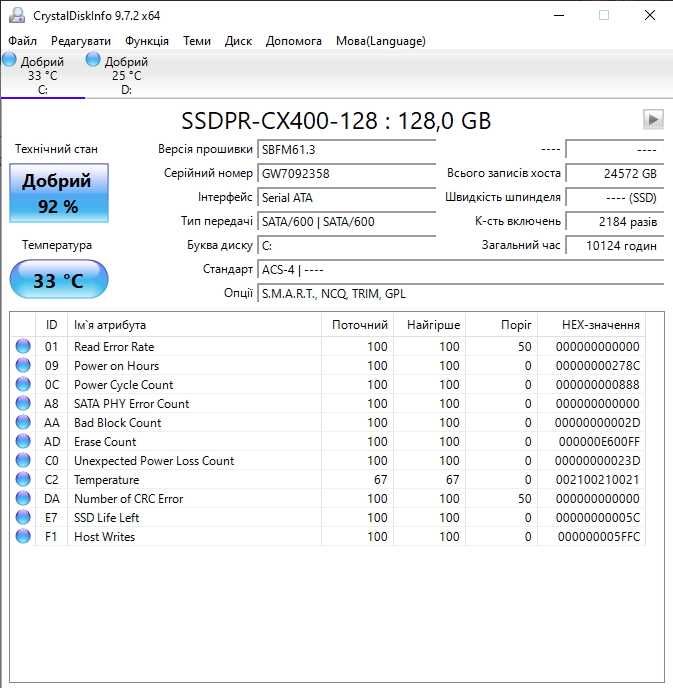Select the D: disk tab

point(126,75)
